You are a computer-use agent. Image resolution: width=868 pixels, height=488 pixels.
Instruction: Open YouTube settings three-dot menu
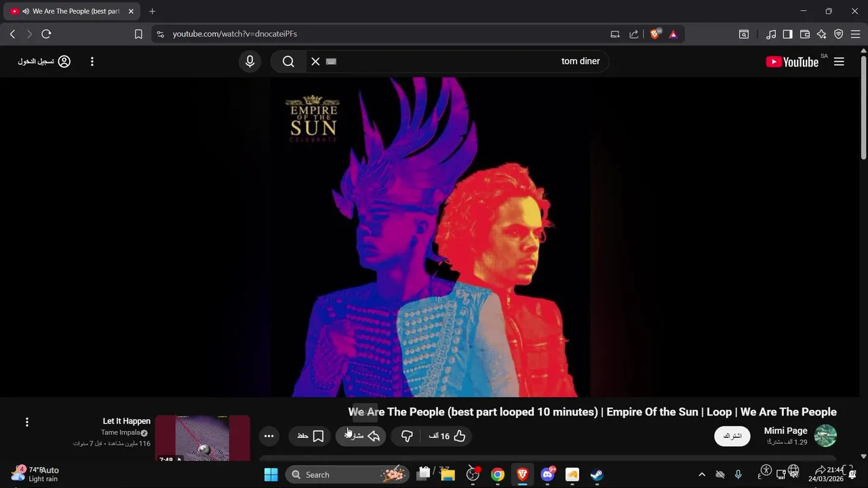(x=92, y=62)
